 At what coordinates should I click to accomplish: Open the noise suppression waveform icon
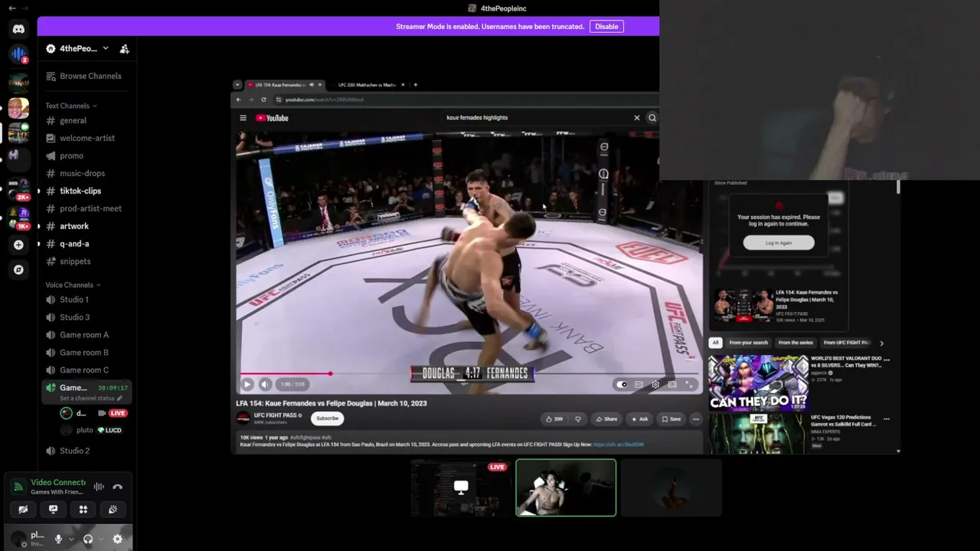pyautogui.click(x=99, y=487)
